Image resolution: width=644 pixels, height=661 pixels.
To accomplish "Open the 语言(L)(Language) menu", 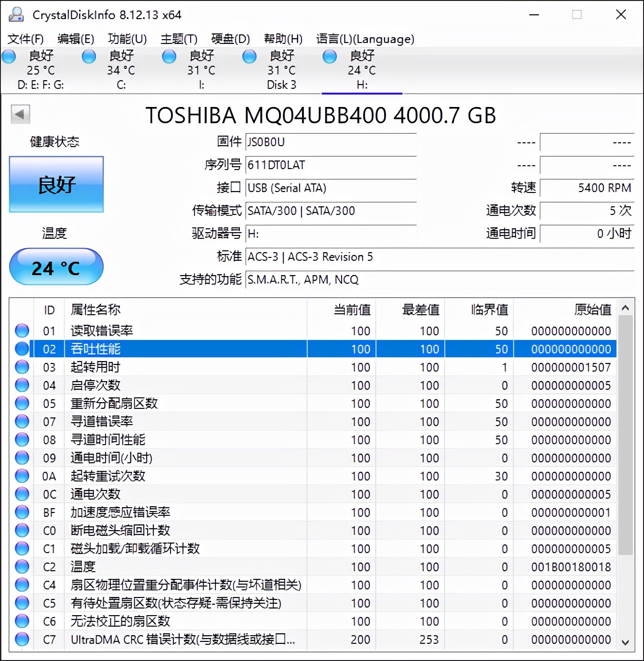I will point(365,39).
